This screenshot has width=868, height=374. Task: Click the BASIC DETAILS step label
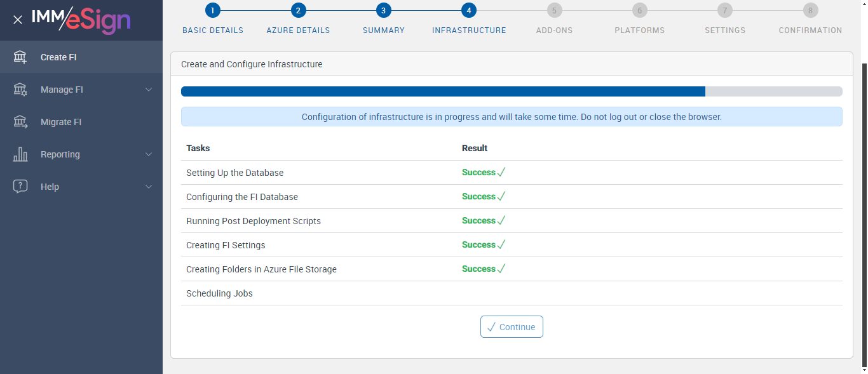pos(213,30)
